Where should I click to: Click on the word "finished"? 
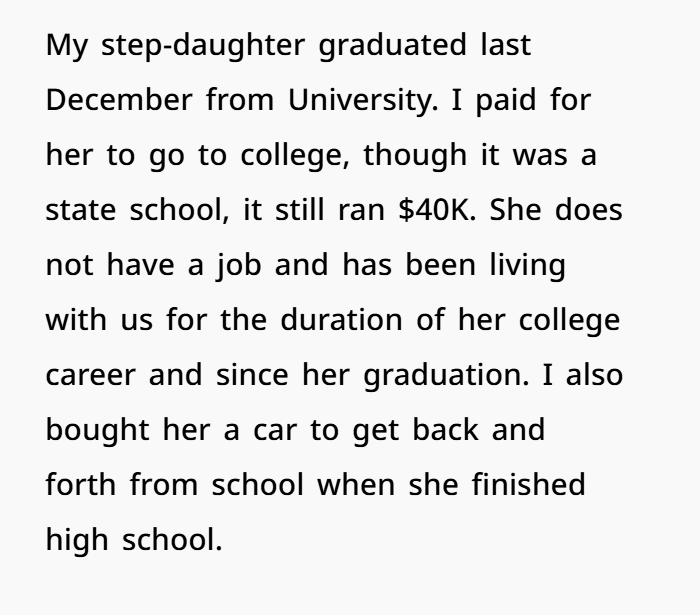click(527, 486)
